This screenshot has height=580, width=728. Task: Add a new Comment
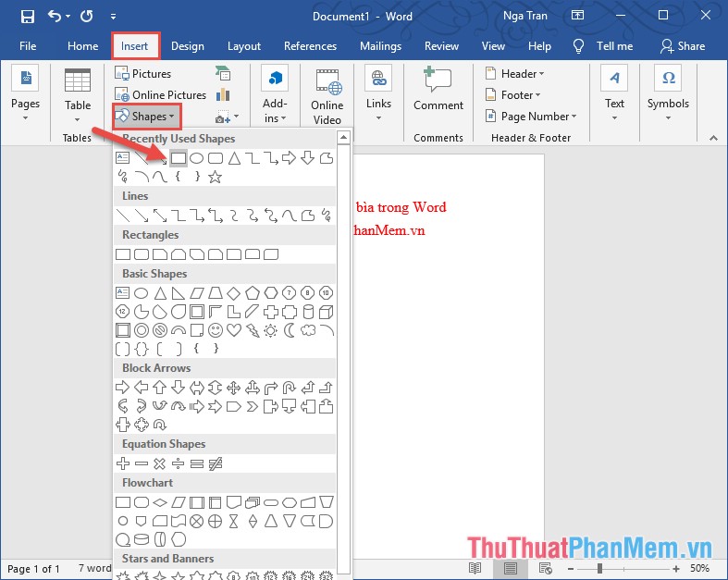coord(438,89)
